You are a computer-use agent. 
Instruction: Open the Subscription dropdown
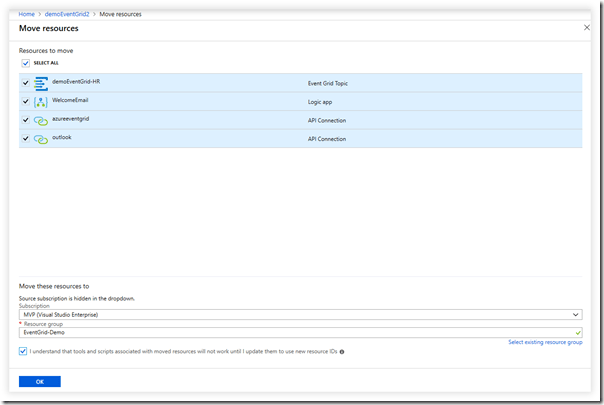(300, 315)
